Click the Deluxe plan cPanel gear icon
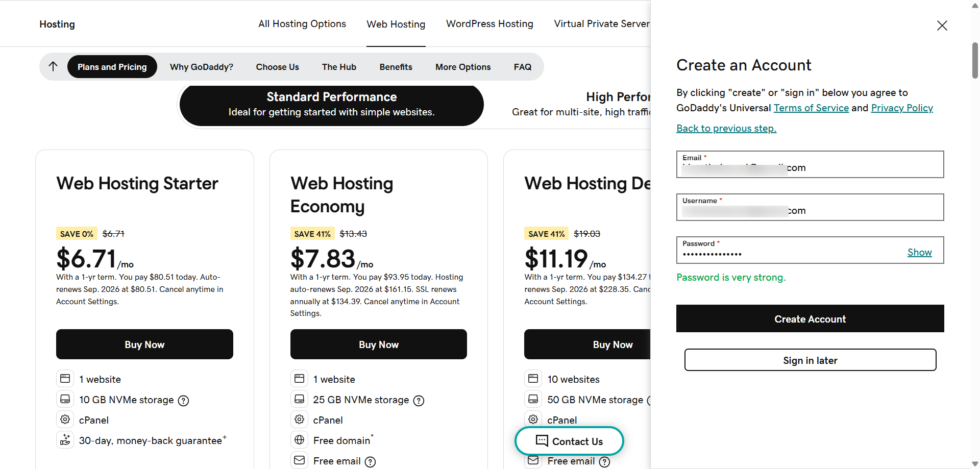Image resolution: width=980 pixels, height=469 pixels. pyautogui.click(x=533, y=419)
